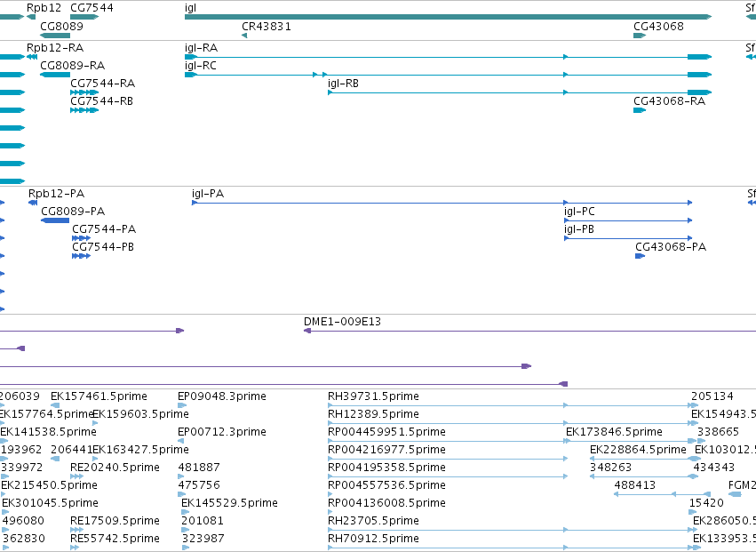Click the RE20240.5prime EST label
The image size is (756, 552).
pos(115,467)
